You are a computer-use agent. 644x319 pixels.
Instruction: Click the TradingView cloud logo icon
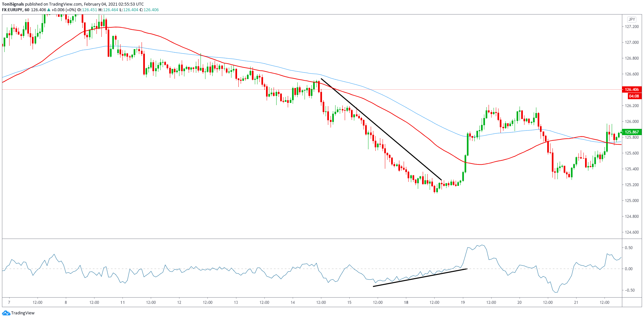pyautogui.click(x=6, y=313)
